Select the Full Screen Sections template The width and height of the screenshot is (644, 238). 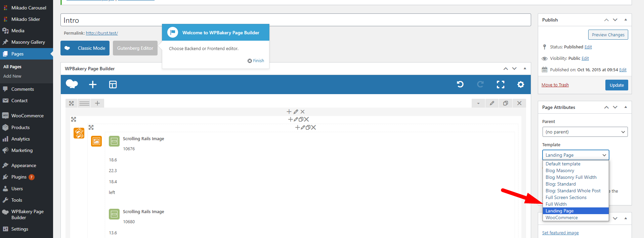tap(576, 197)
